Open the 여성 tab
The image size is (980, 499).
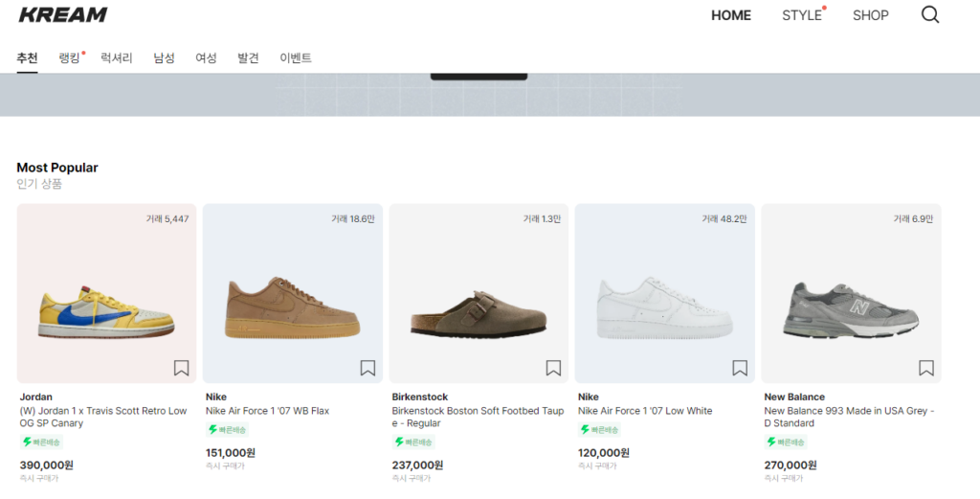click(206, 58)
